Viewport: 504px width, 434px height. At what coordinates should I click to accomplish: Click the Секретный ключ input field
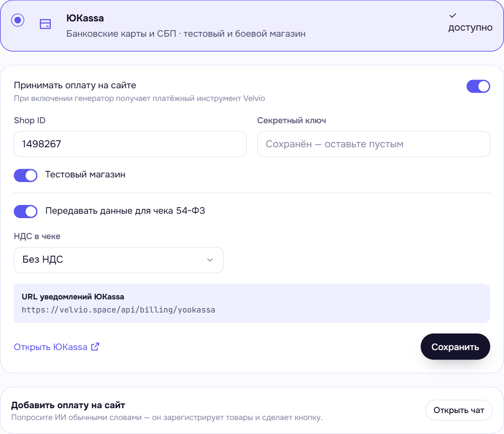374,144
